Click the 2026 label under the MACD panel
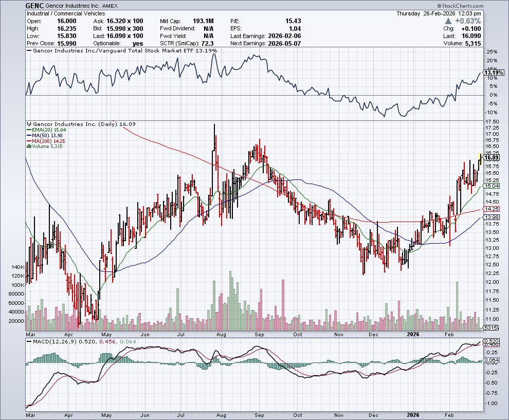The image size is (509, 420). pyautogui.click(x=413, y=415)
